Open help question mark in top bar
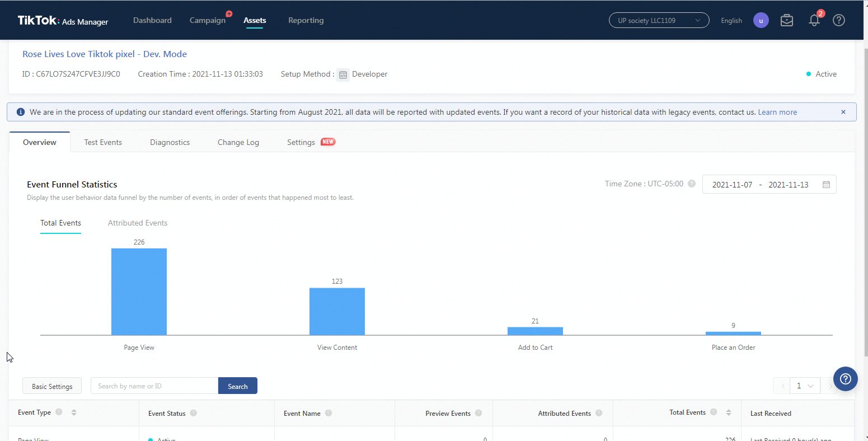The width and height of the screenshot is (868, 441). [838, 21]
